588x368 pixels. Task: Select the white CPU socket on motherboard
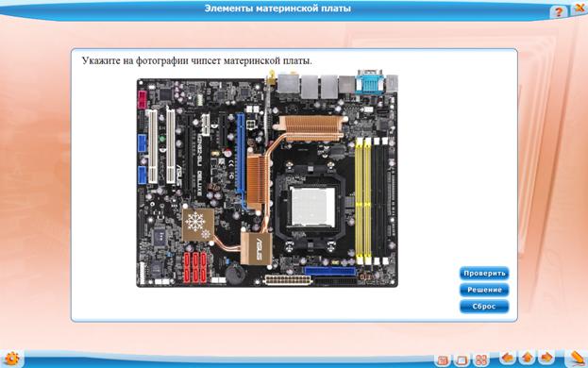[312, 208]
